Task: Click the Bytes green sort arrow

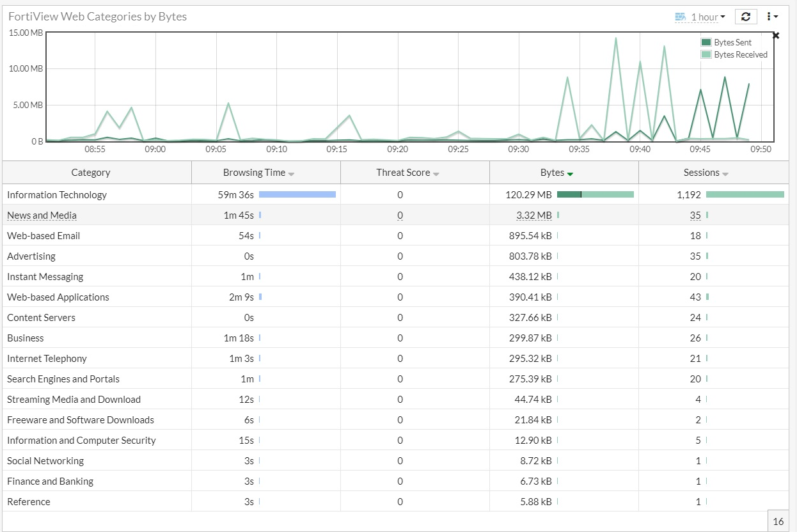Action: (570, 174)
